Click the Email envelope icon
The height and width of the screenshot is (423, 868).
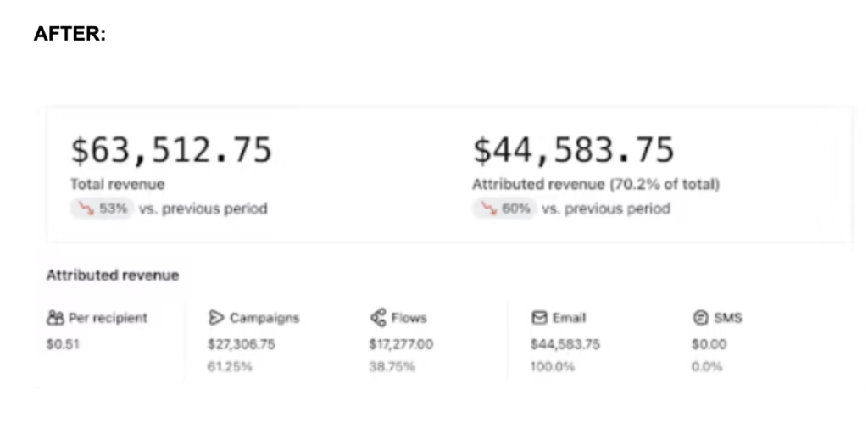pyautogui.click(x=539, y=318)
